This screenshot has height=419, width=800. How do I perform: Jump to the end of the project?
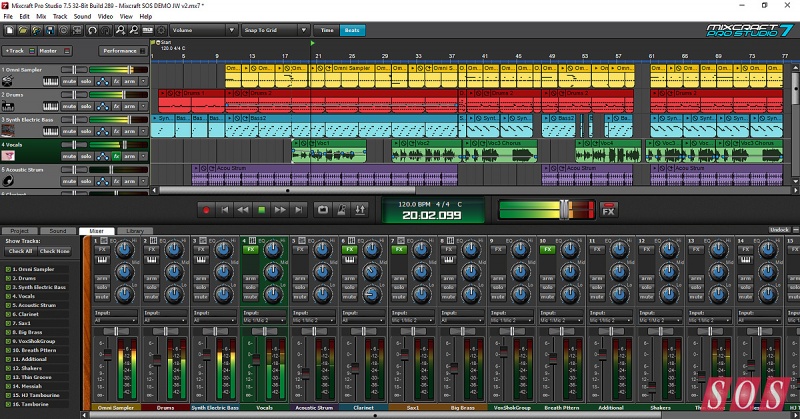pos(299,210)
